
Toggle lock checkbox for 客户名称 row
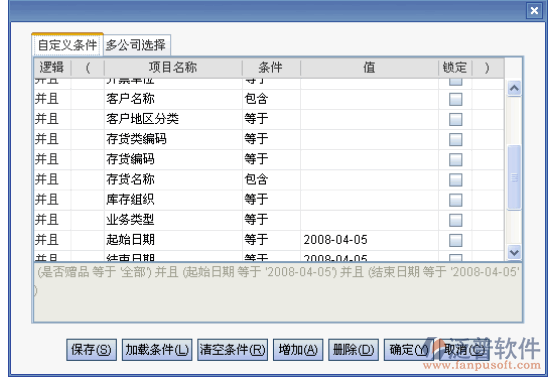[455, 99]
